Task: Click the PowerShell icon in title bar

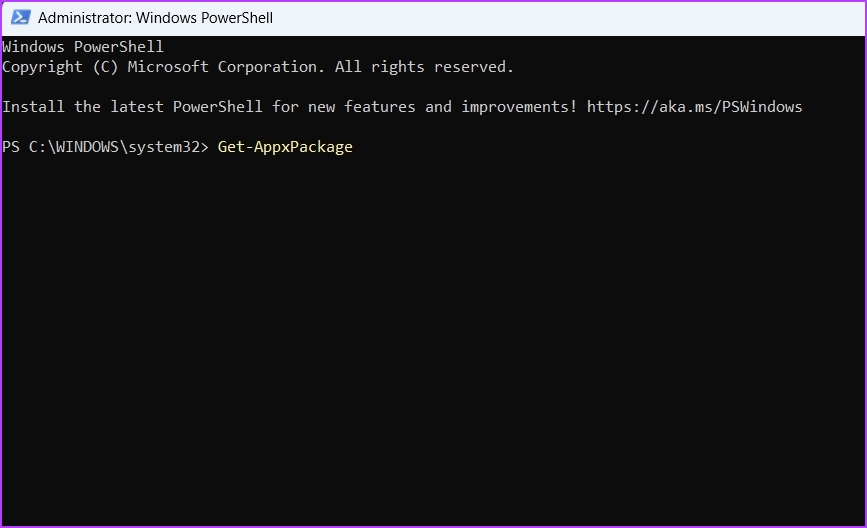Action: [x=18, y=17]
